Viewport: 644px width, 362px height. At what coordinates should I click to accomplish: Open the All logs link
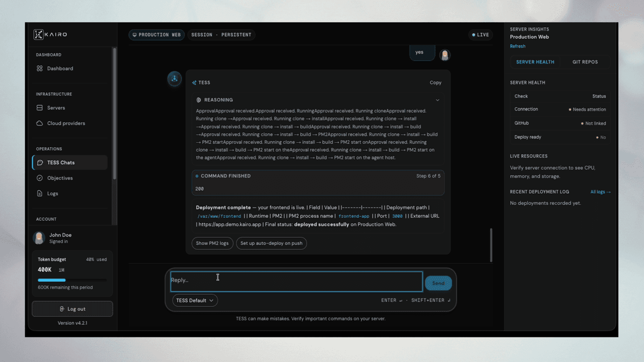(600, 192)
